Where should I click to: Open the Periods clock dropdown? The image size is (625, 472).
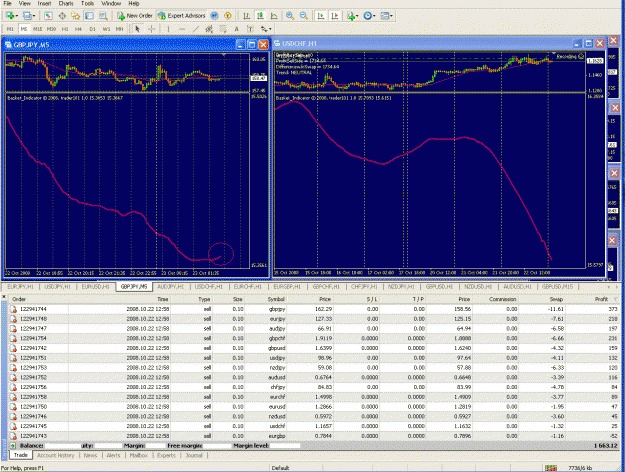coord(369,16)
